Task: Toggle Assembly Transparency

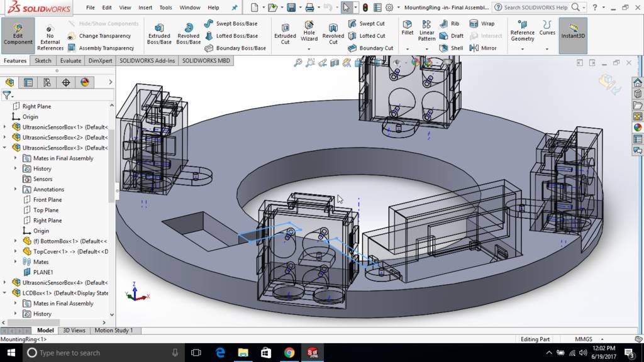Action: pyautogui.click(x=101, y=48)
